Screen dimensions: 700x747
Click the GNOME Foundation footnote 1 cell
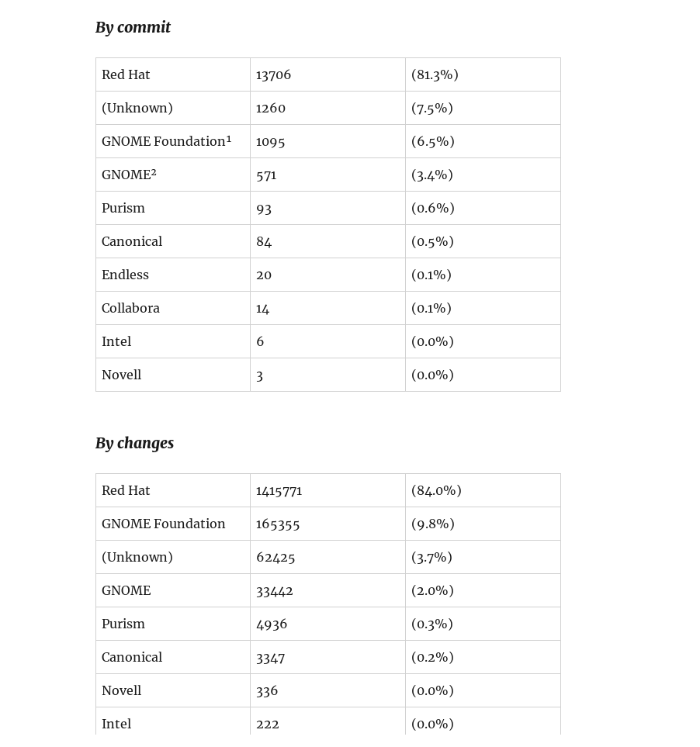[x=166, y=141]
